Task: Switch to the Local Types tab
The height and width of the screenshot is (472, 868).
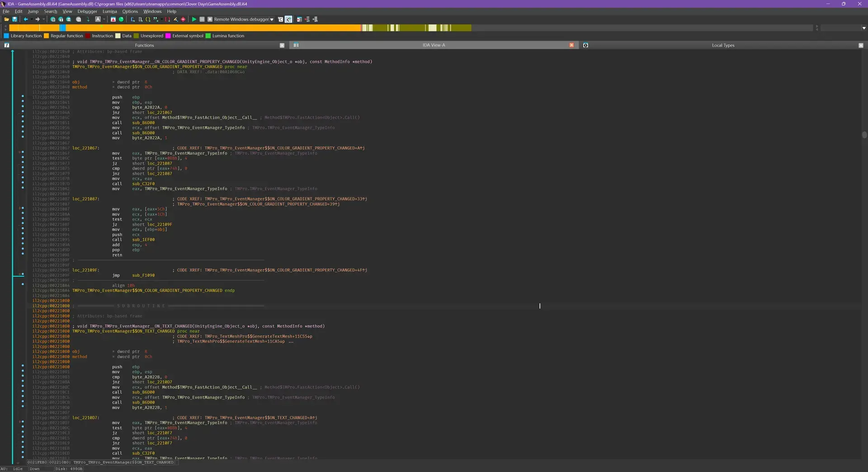Action: click(723, 45)
